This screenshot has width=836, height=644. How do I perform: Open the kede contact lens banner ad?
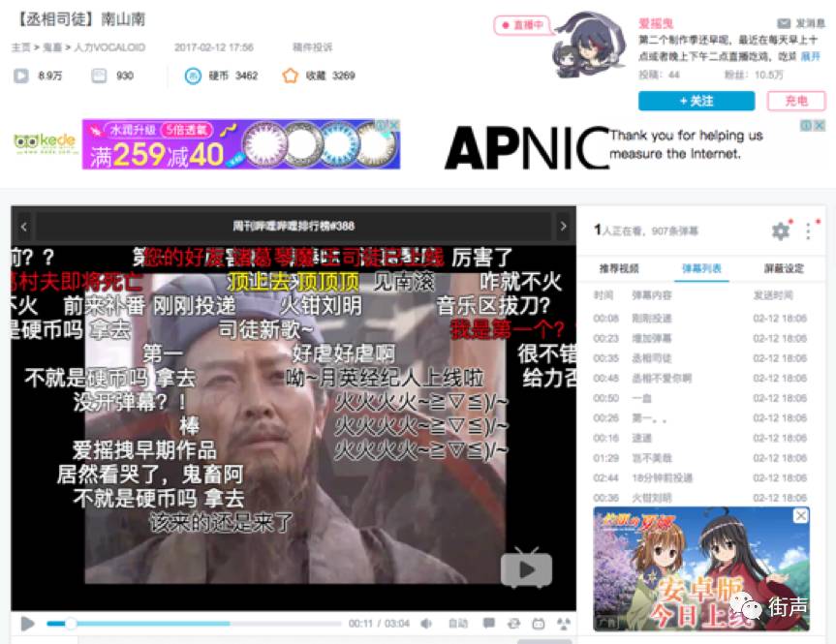click(x=240, y=144)
